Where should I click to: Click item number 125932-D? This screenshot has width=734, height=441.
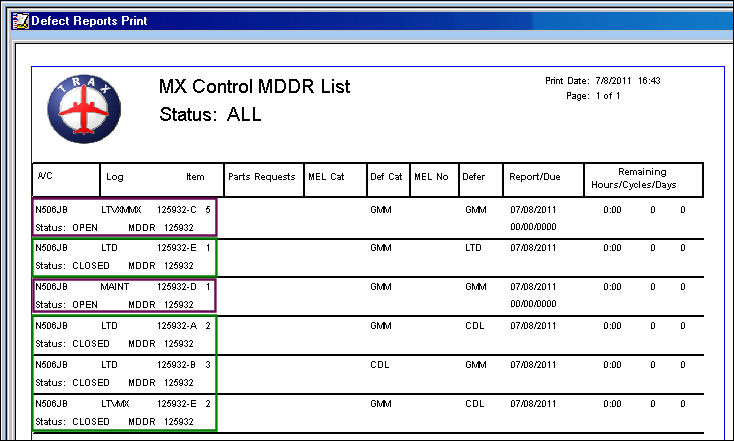(176, 287)
